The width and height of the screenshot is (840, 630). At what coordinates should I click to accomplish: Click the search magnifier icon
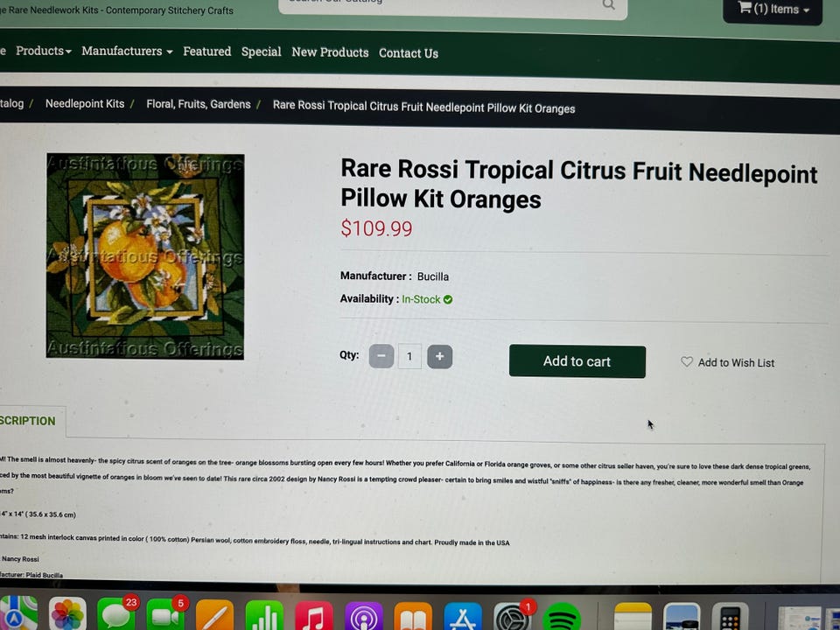pos(608,5)
